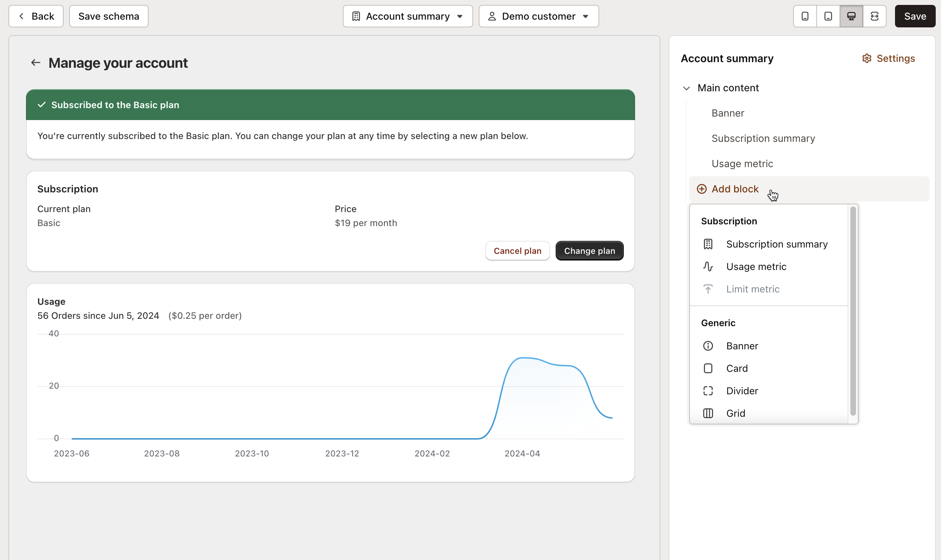Viewport: 941px width, 560px height.
Task: Select Banner under Generic blocks
Action: coord(742,346)
